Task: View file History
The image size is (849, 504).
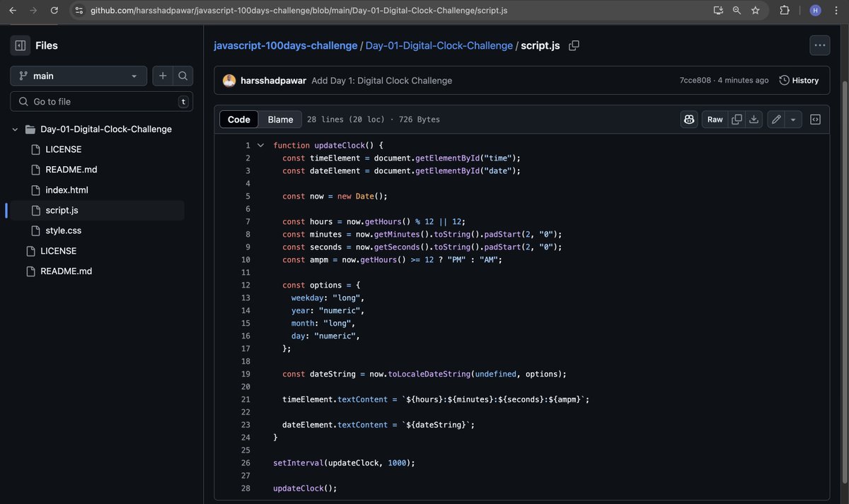Action: (x=799, y=81)
